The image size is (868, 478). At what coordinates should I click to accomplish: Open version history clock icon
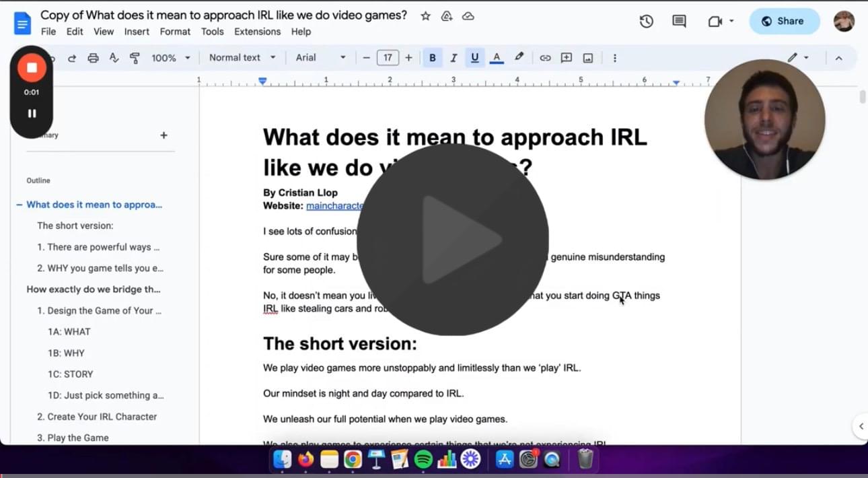tap(646, 22)
